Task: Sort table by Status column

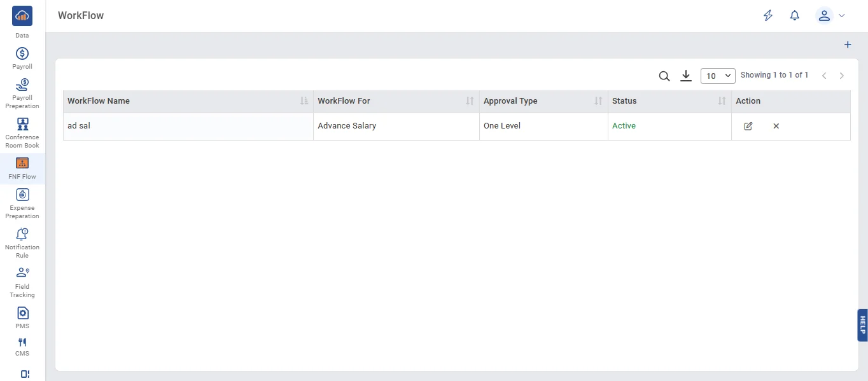Action: 722,101
